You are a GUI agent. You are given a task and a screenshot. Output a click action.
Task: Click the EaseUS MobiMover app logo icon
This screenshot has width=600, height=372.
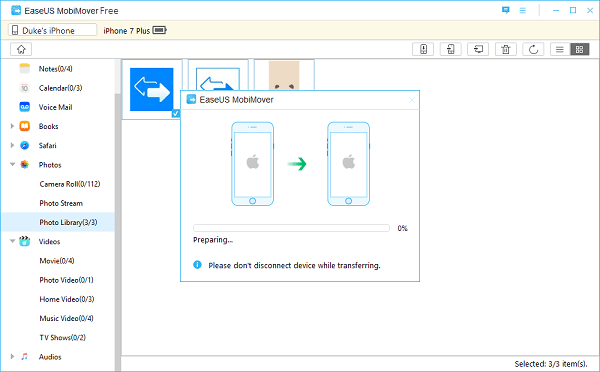click(16, 10)
